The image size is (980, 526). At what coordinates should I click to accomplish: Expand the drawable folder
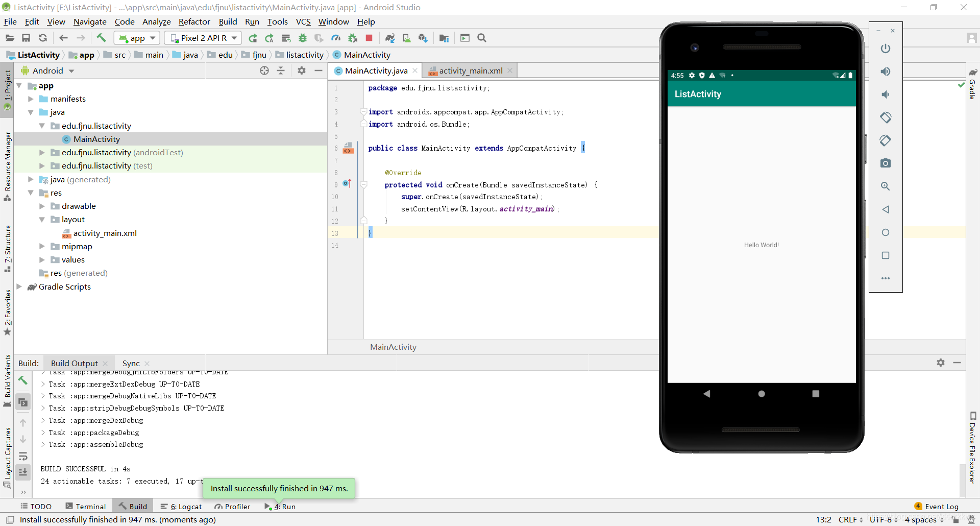pos(42,206)
